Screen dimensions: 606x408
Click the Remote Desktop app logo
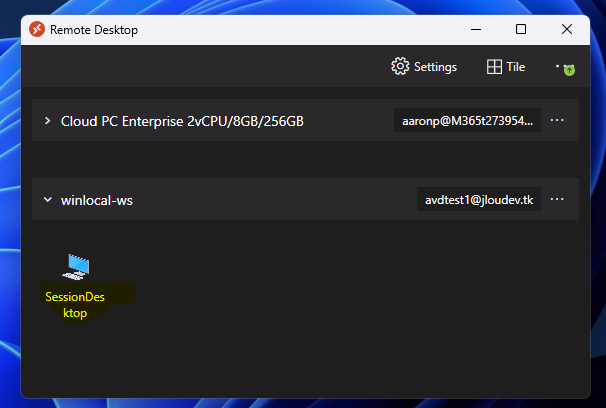click(x=37, y=29)
